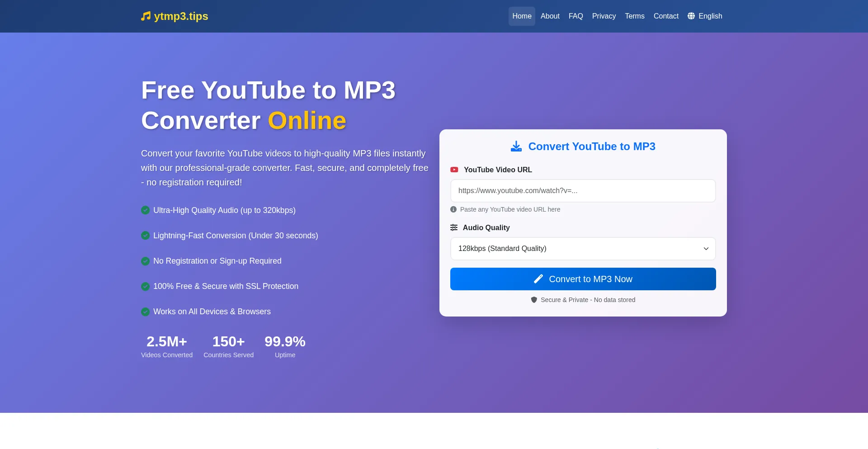Viewport: 868px width, 449px height.
Task: Click the 'Videos Converted' label
Action: tap(167, 355)
